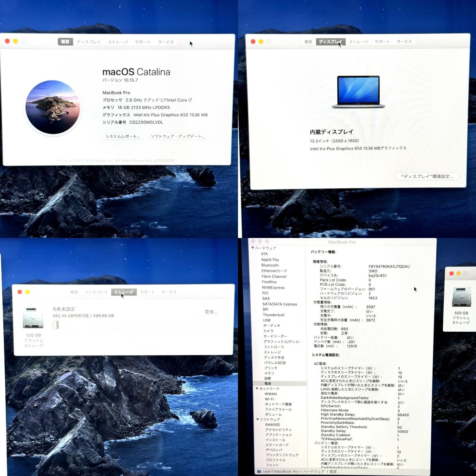Click battery serial F8Y94760KA5J7Q0AU
The height and width of the screenshot is (476, 476).
(x=389, y=267)
